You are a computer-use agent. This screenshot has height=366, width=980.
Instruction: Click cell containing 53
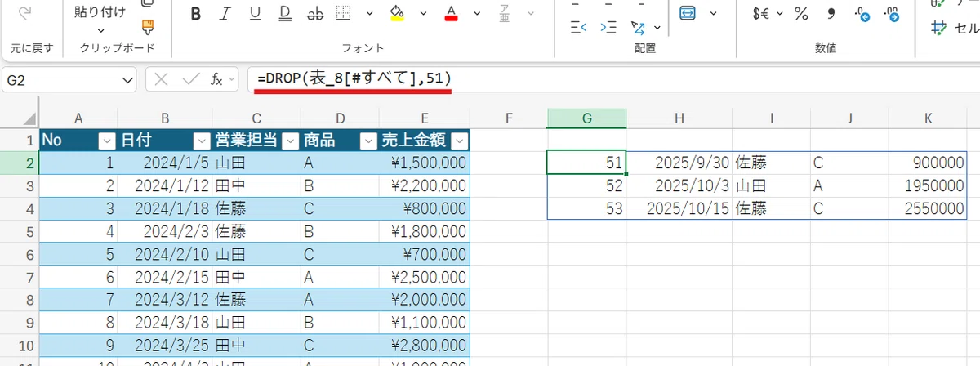586,208
